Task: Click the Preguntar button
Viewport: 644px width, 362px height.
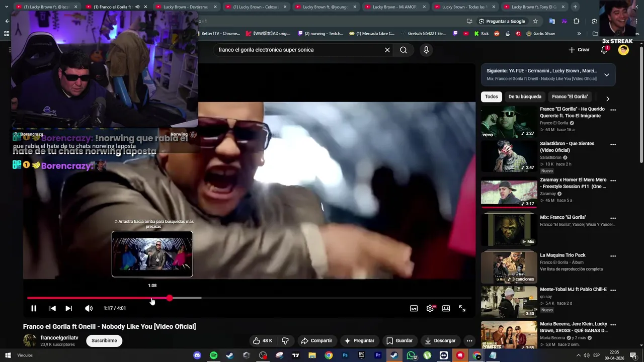Action: 359,340
